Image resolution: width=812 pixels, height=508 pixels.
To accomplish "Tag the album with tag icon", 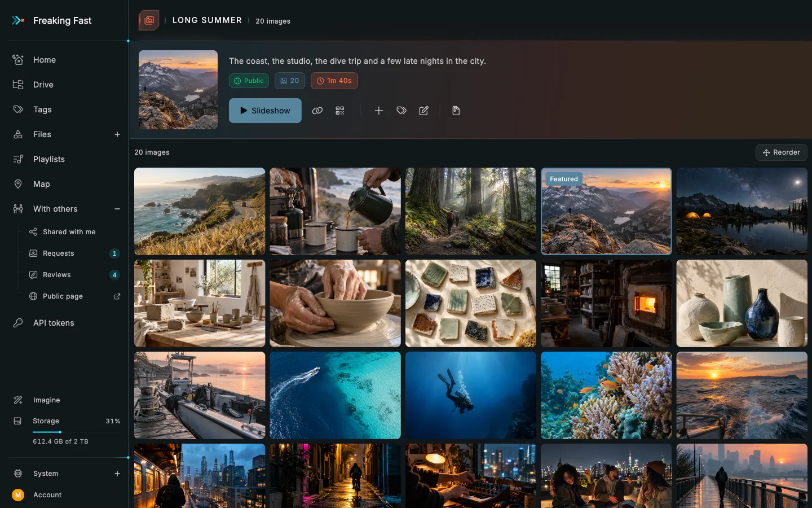I will (x=401, y=111).
